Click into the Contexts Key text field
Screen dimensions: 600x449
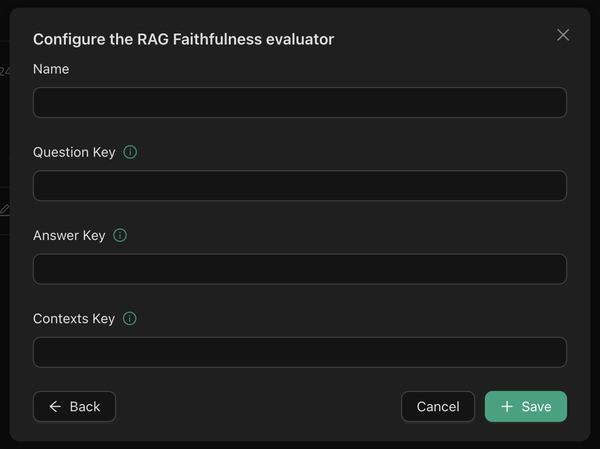pyautogui.click(x=300, y=352)
